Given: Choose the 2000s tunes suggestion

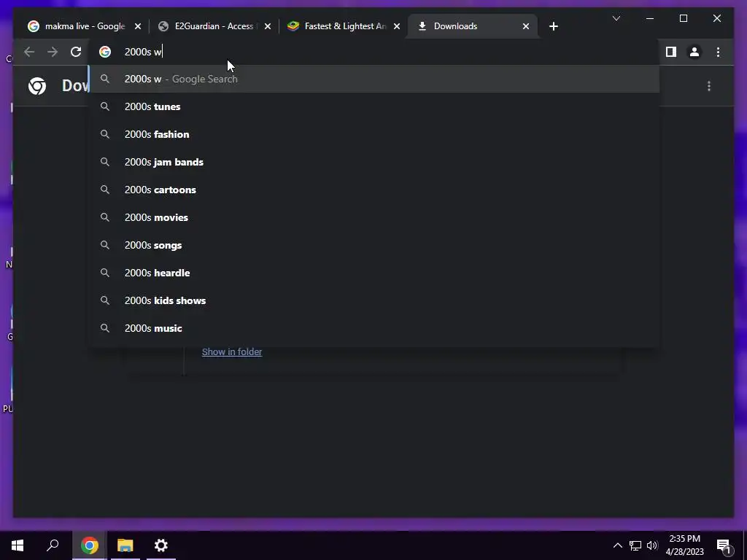Looking at the screenshot, I should point(375,106).
